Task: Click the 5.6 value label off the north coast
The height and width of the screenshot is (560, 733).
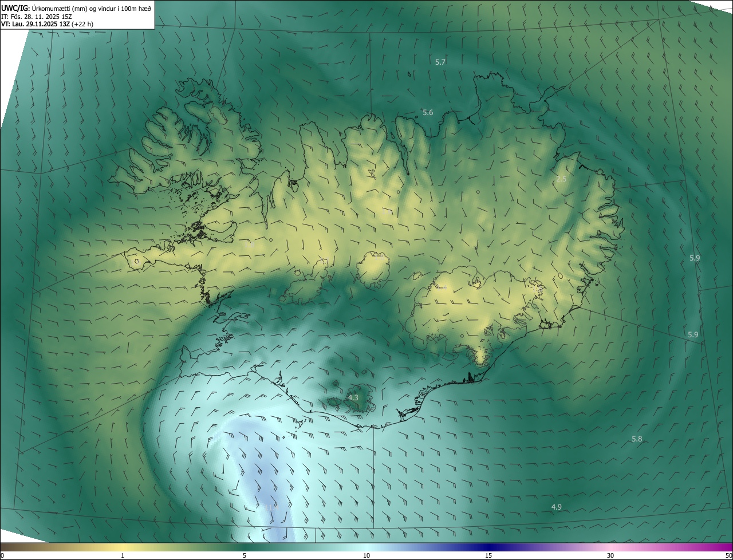Action: (428, 112)
